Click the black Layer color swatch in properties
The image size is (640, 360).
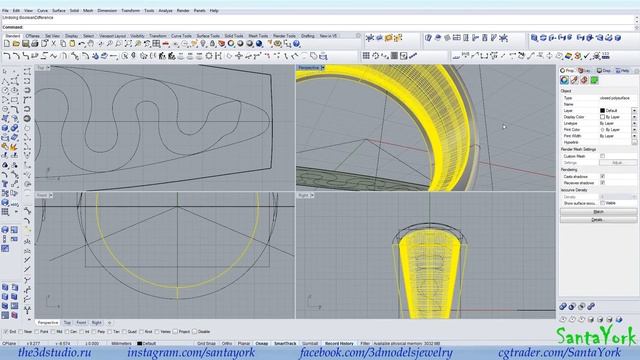tap(602, 111)
